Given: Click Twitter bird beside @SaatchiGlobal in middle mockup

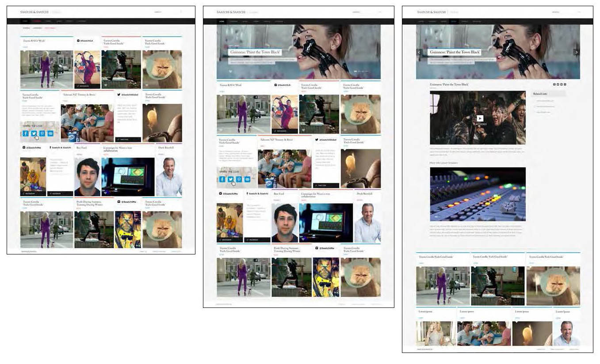Looking at the screenshot, I should (x=317, y=140).
